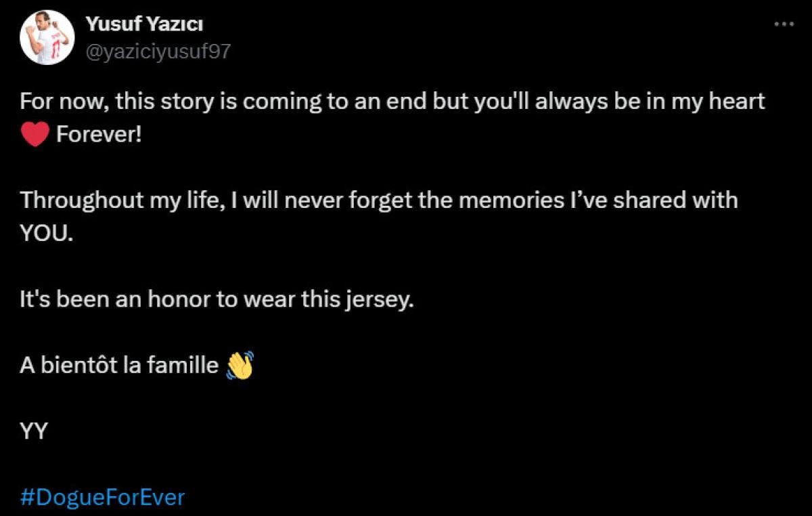Click the word "Forever!" after the heart
Screen dimensions: 812x516
pyautogui.click(x=99, y=135)
